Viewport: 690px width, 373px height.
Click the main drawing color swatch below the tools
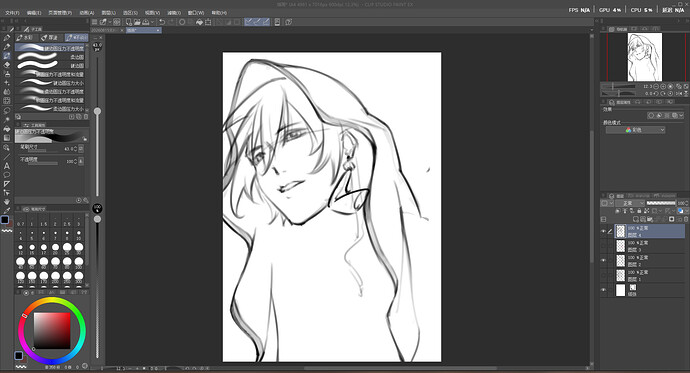5,219
